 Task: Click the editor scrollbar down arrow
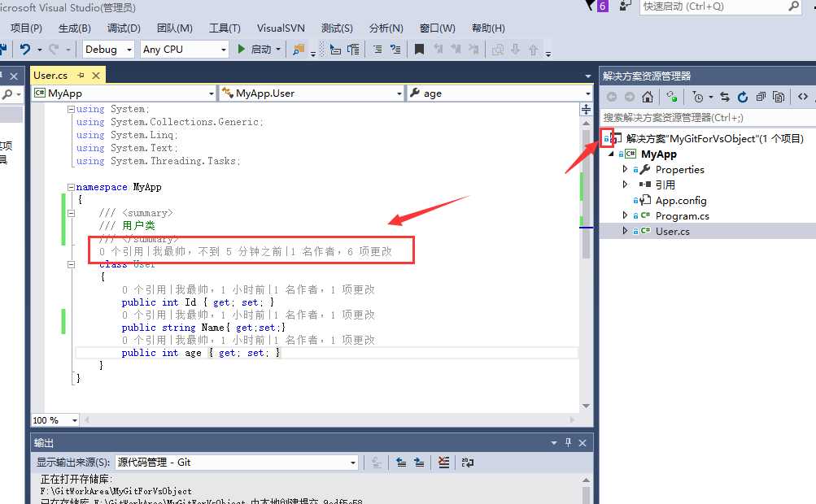click(x=586, y=406)
